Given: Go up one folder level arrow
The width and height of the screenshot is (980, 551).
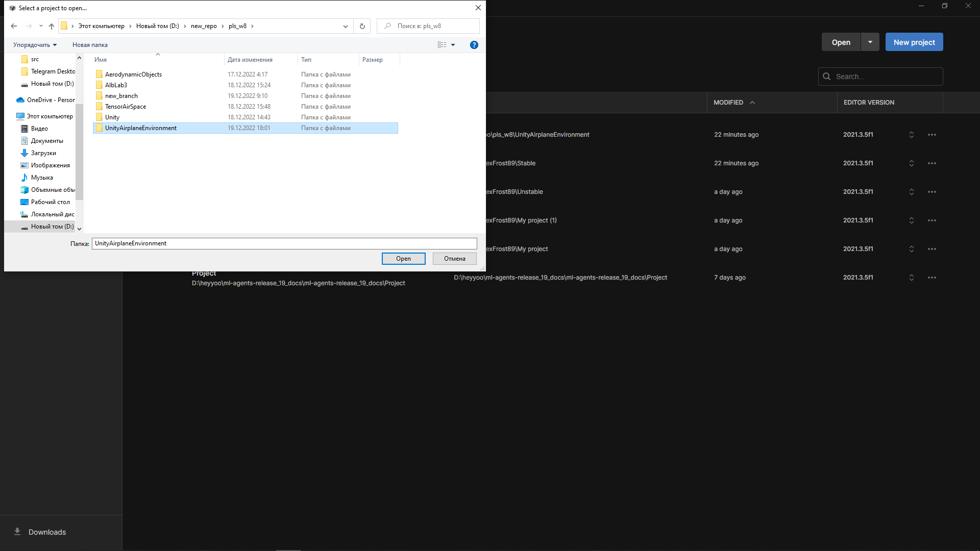Looking at the screenshot, I should click(52, 26).
